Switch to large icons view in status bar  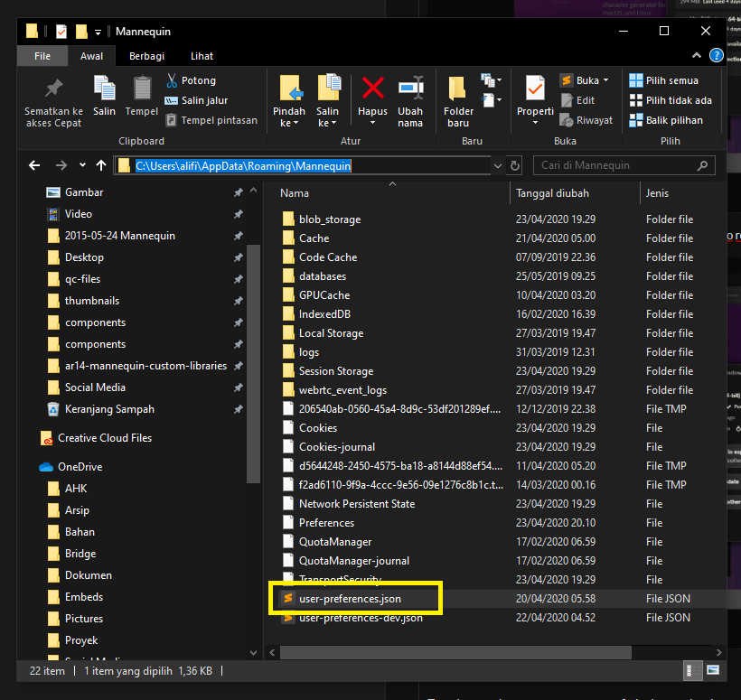pos(713,671)
